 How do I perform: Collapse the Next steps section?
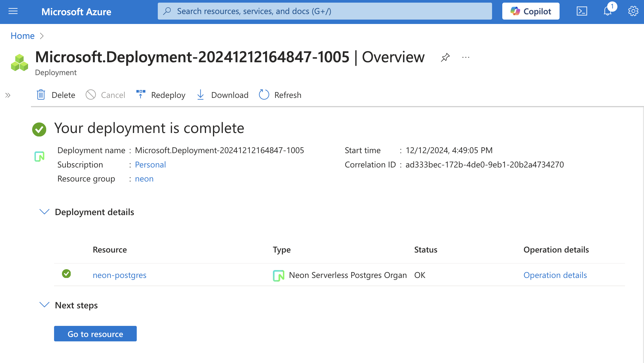pos(44,305)
